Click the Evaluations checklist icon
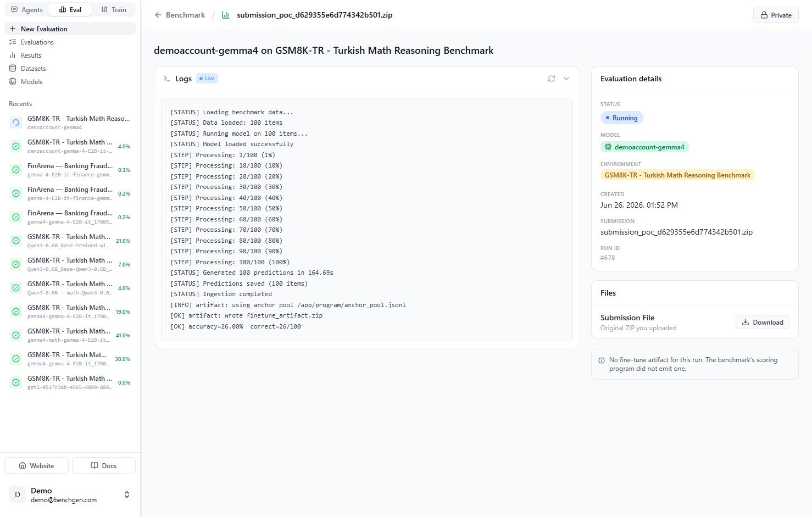812x517 pixels. click(13, 42)
